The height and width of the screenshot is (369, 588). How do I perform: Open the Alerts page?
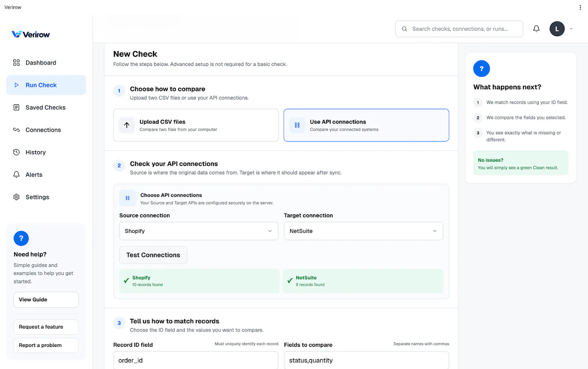(x=46, y=175)
